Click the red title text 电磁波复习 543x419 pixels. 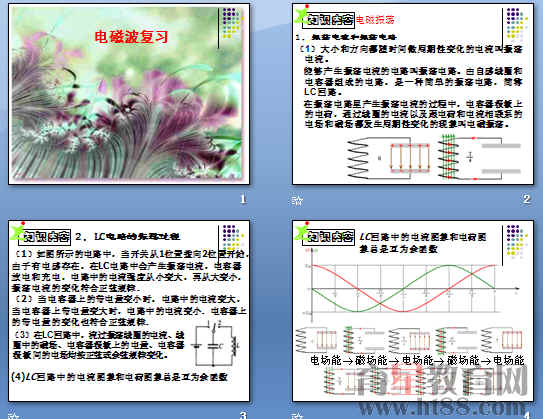(x=131, y=37)
